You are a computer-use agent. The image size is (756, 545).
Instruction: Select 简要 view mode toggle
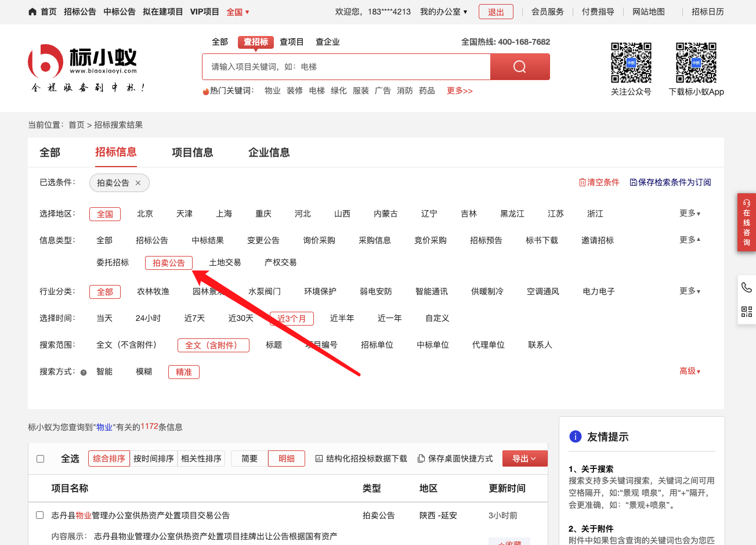point(249,459)
